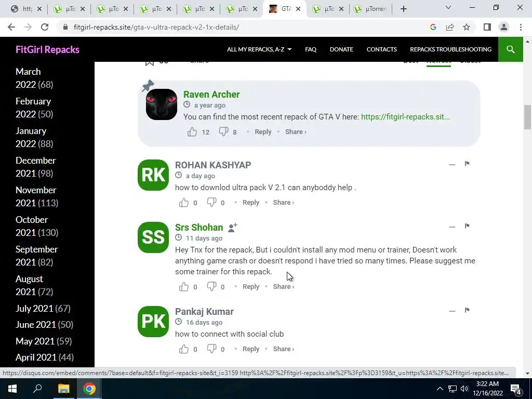The height and width of the screenshot is (399, 532).
Task: Reply to Srs Shohan's comment
Action: pos(251,287)
